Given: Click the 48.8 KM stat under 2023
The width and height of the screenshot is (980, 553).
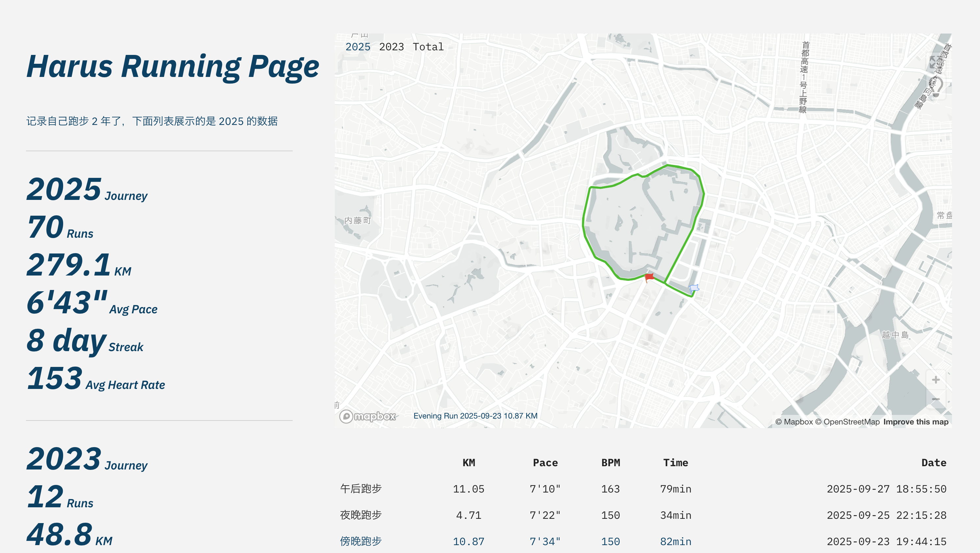Looking at the screenshot, I should pyautogui.click(x=69, y=535).
